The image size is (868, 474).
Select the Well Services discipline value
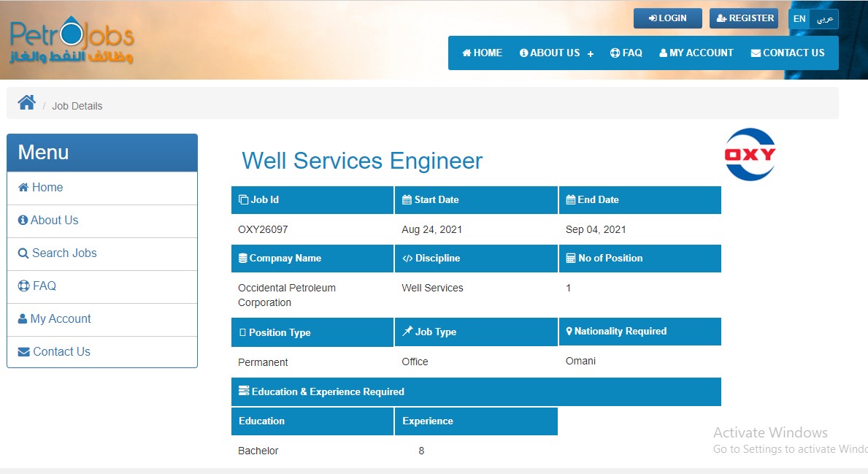[432, 288]
